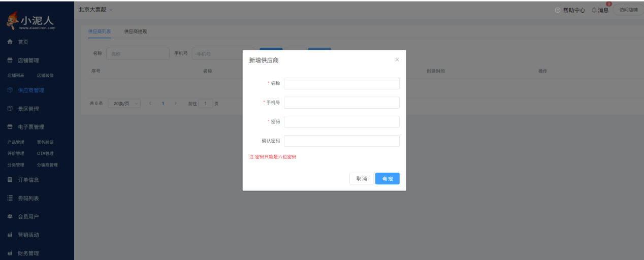Click the 店铺管理 sidebar icon
The width and height of the screenshot is (644, 260).
(10, 60)
